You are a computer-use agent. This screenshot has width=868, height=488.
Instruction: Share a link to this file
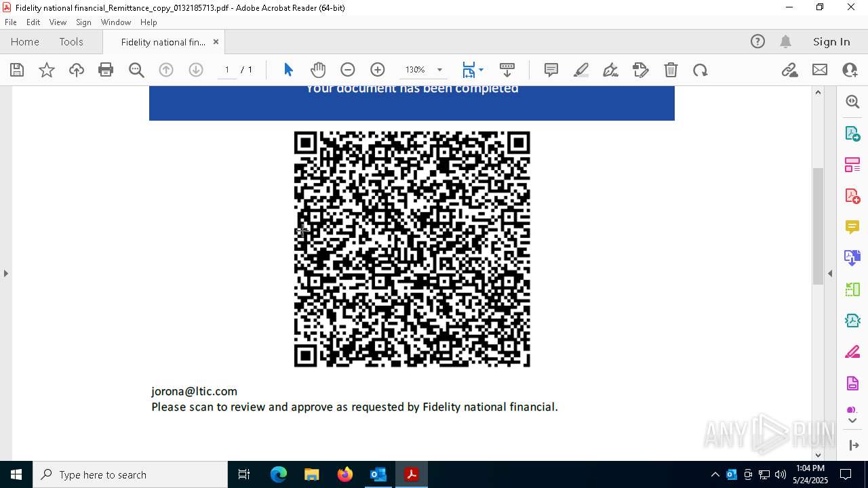(790, 70)
